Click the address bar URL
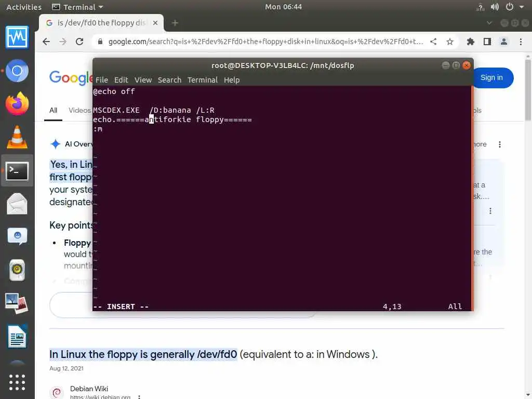The height and width of the screenshot is (399, 532). (x=265, y=42)
